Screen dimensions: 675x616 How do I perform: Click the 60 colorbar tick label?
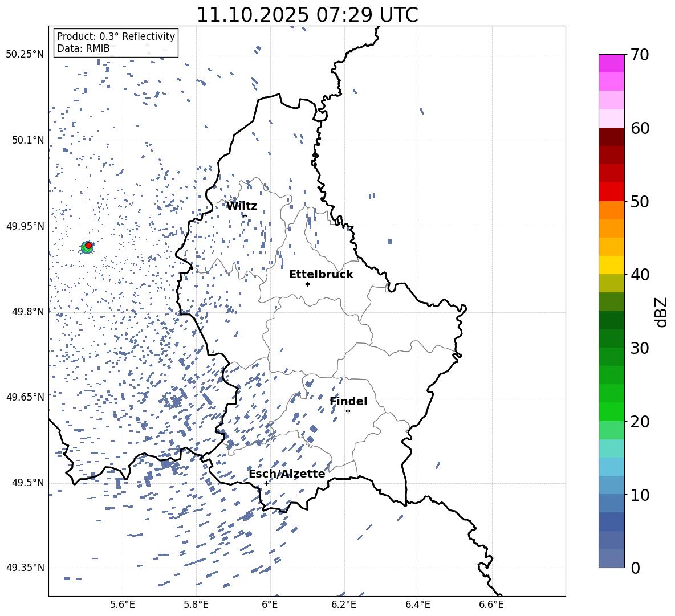coord(640,128)
